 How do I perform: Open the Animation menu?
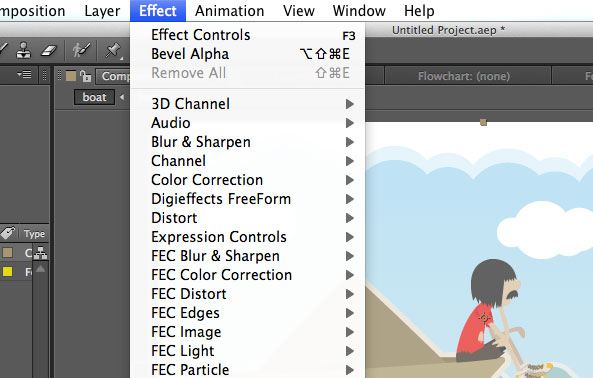[230, 11]
